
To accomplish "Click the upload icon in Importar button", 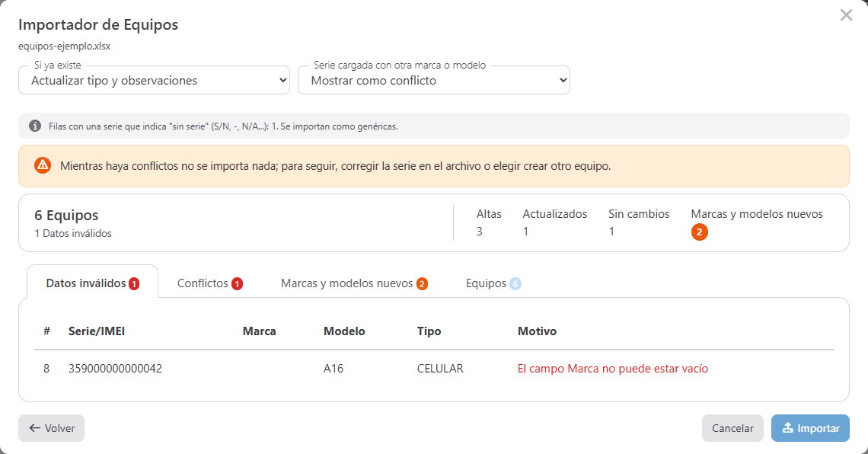I will coord(788,428).
